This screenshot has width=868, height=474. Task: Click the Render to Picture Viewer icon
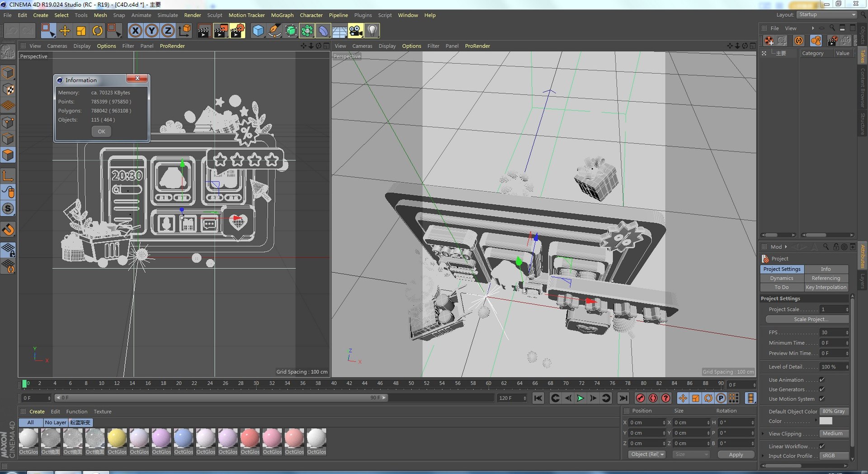point(220,31)
